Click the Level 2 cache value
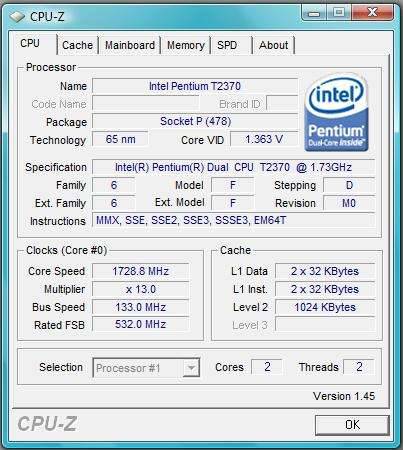This screenshot has height=450, width=403. [x=325, y=307]
